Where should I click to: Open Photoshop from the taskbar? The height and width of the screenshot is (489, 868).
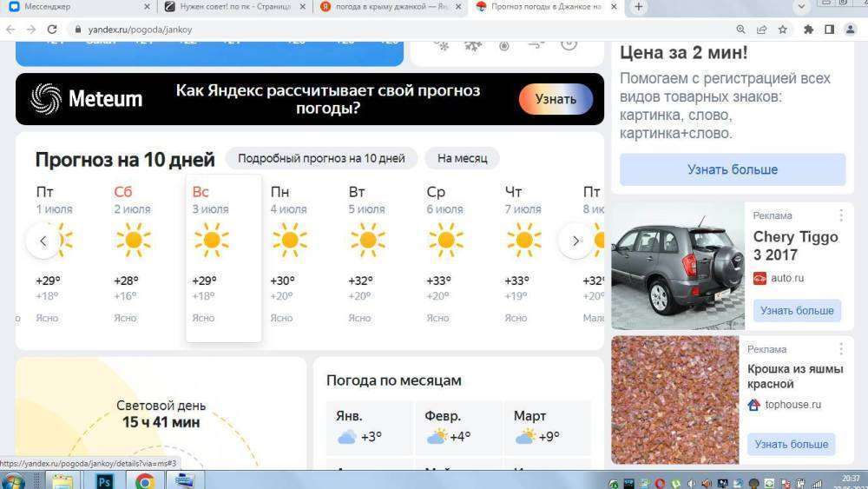(103, 480)
